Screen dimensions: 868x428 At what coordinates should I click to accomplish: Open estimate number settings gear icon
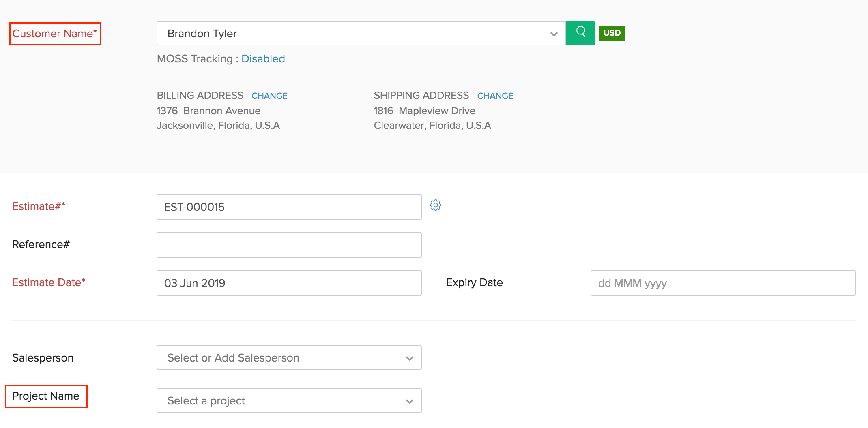[x=436, y=205]
